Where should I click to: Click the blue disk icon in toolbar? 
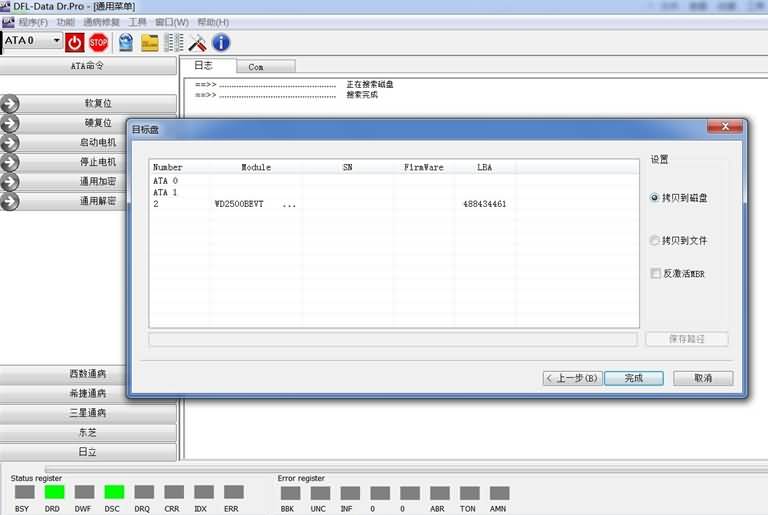[125, 42]
